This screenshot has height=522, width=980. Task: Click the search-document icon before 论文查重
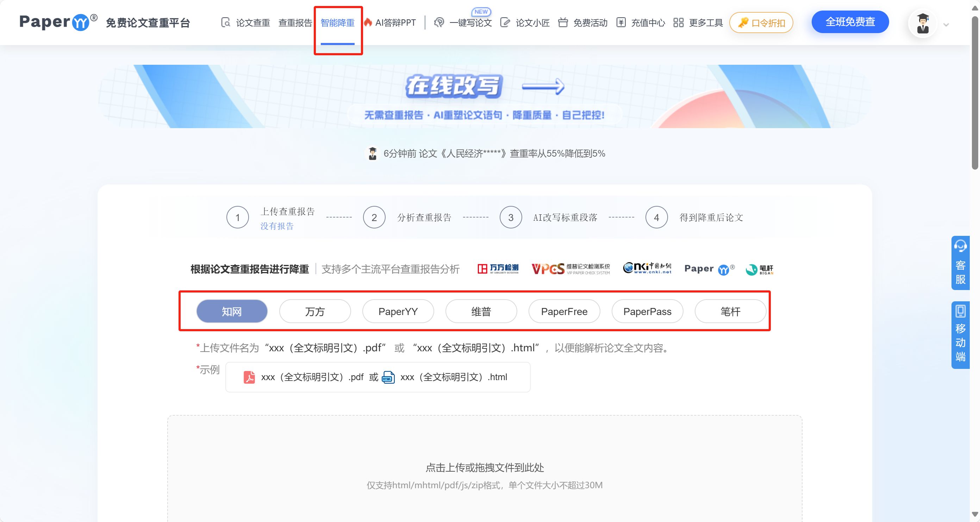coord(226,23)
